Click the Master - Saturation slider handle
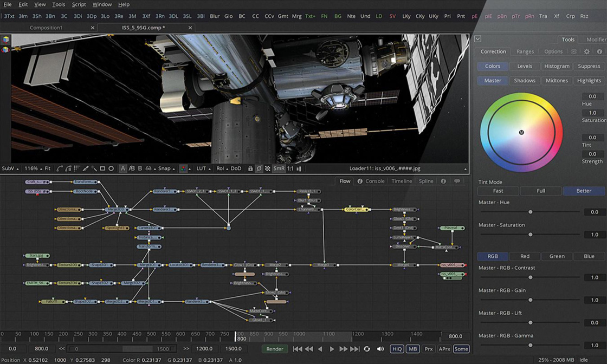This screenshot has width=607, height=364. pos(530,235)
